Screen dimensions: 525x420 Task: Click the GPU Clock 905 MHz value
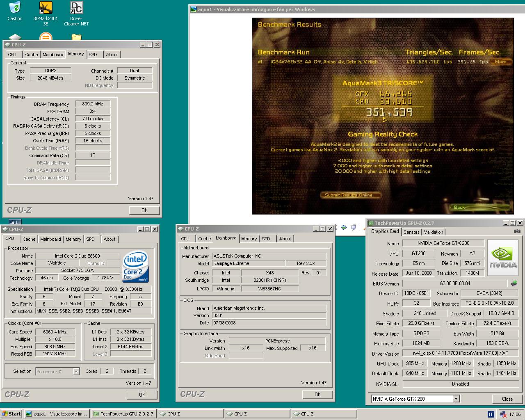coord(415,363)
